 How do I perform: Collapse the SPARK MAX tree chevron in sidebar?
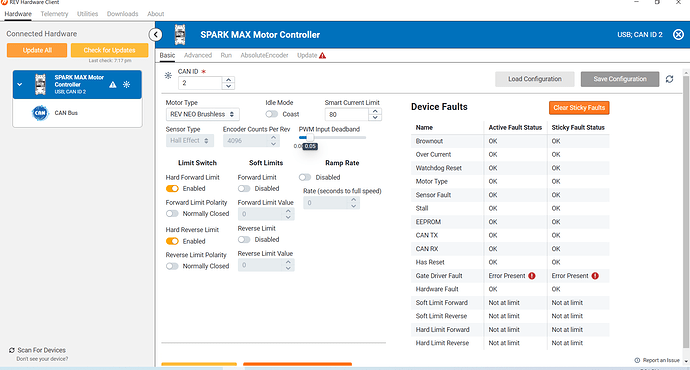tap(20, 84)
